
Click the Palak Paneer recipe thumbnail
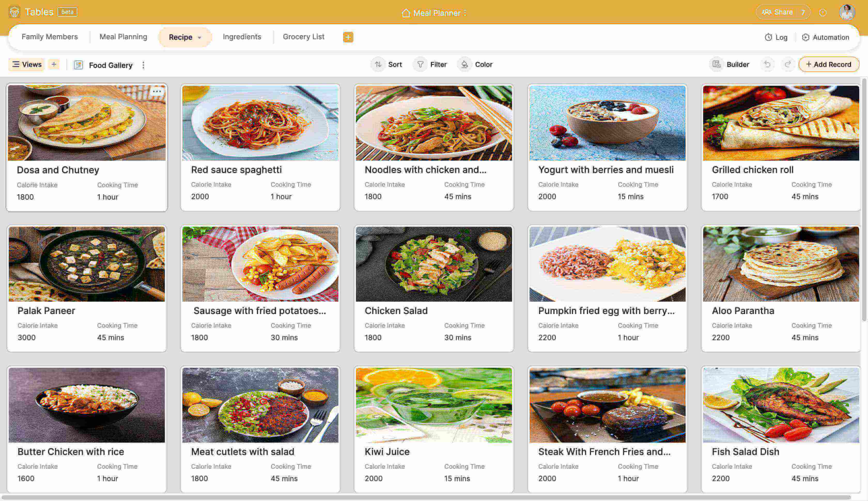87,263
